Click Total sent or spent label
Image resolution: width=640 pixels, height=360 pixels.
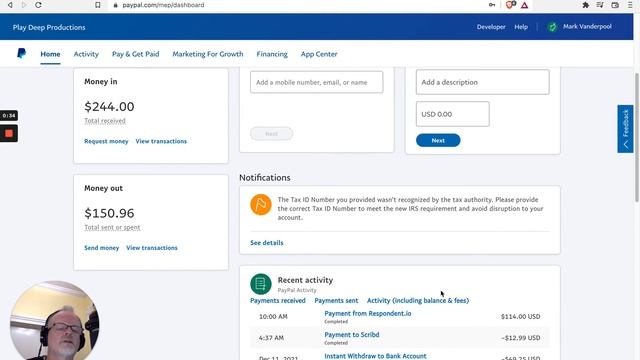pyautogui.click(x=112, y=227)
